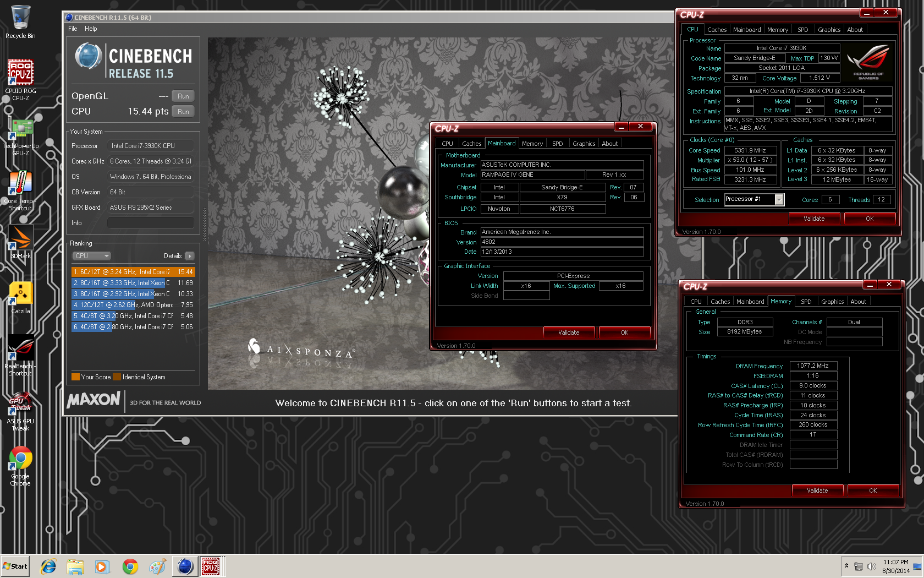Screen dimensions: 924x578
Task: Click the orange Your Score legend swatch
Action: [75, 377]
